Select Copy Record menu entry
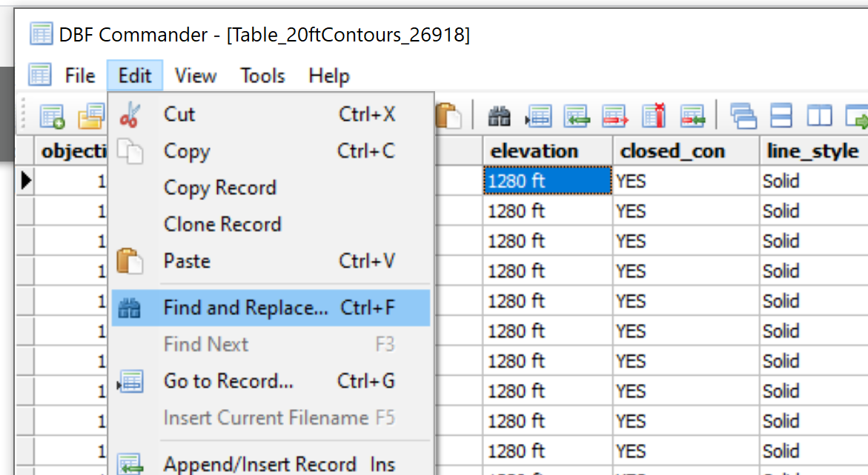Image resolution: width=868 pixels, height=475 pixels. 271,187
